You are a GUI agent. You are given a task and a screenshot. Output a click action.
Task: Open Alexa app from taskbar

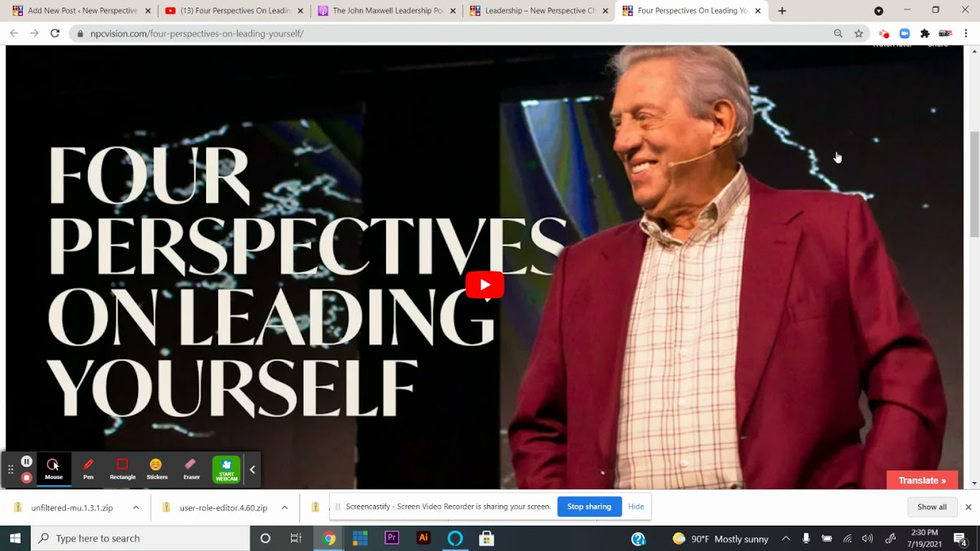point(455,538)
